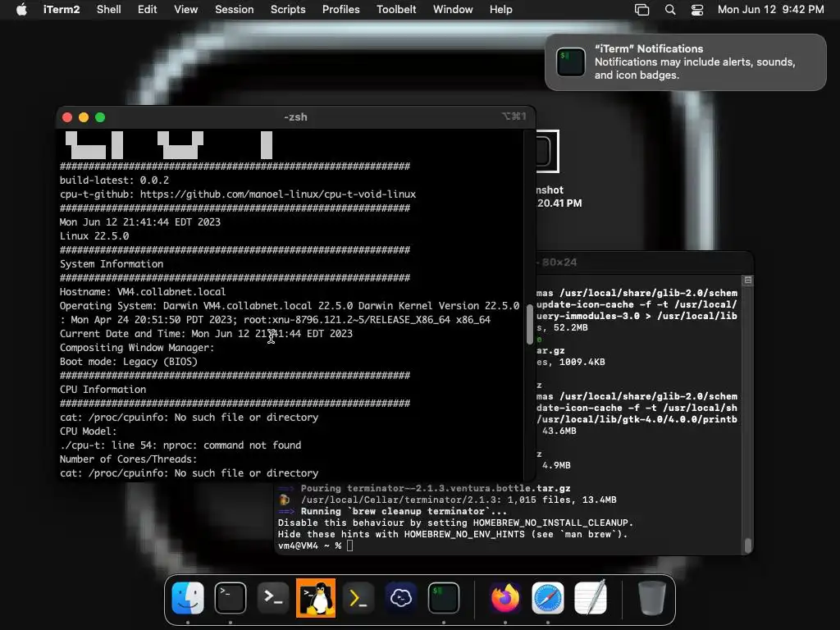The image size is (840, 630).
Task: Open the Scripts menu
Action: (288, 10)
